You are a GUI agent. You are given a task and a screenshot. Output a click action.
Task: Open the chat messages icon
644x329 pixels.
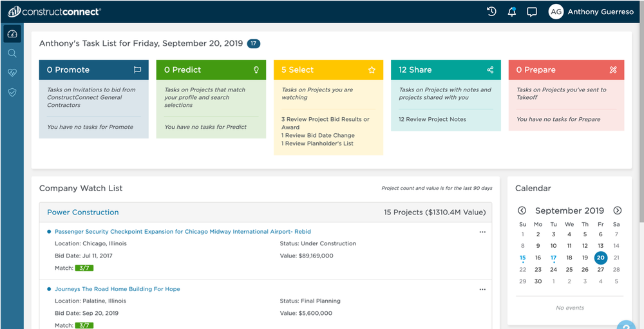532,12
